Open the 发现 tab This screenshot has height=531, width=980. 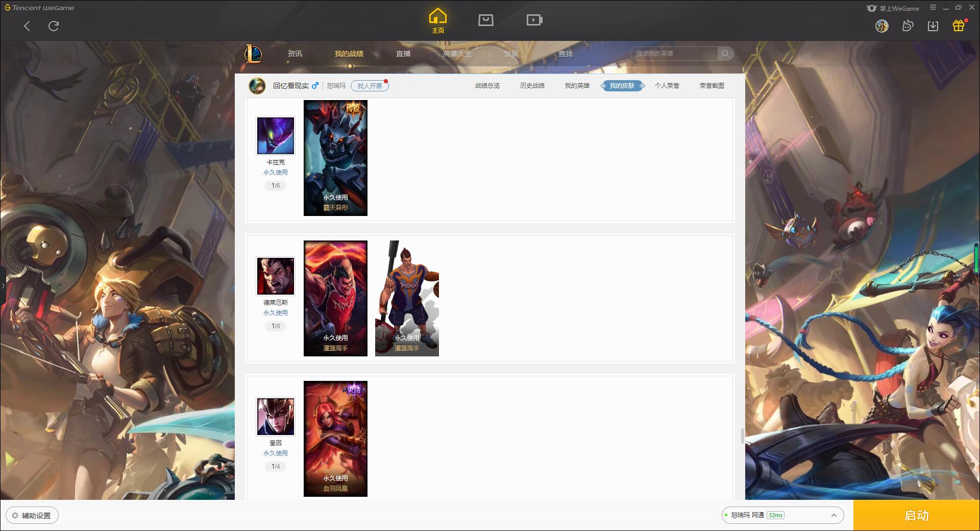point(511,54)
